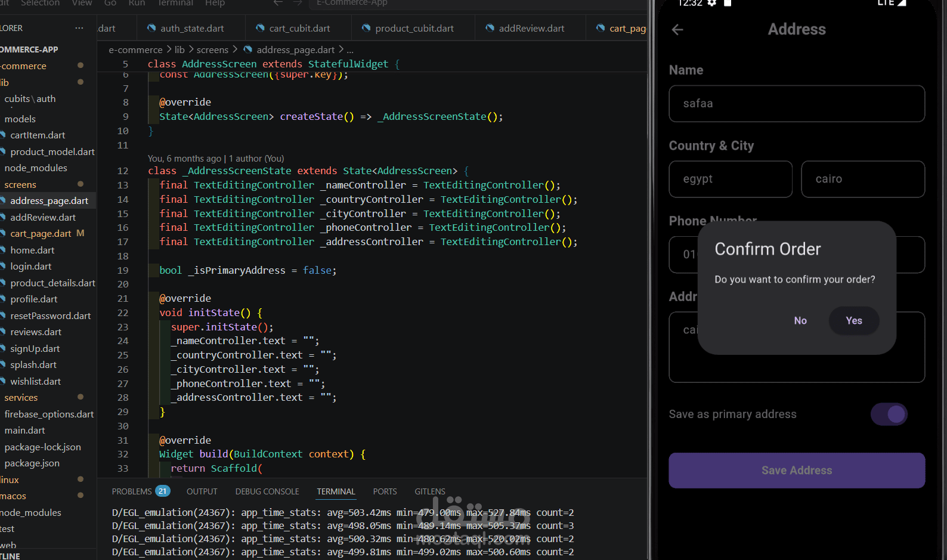Click the Dart icon on the cart_pag tab
The image size is (947, 560).
click(x=601, y=28)
